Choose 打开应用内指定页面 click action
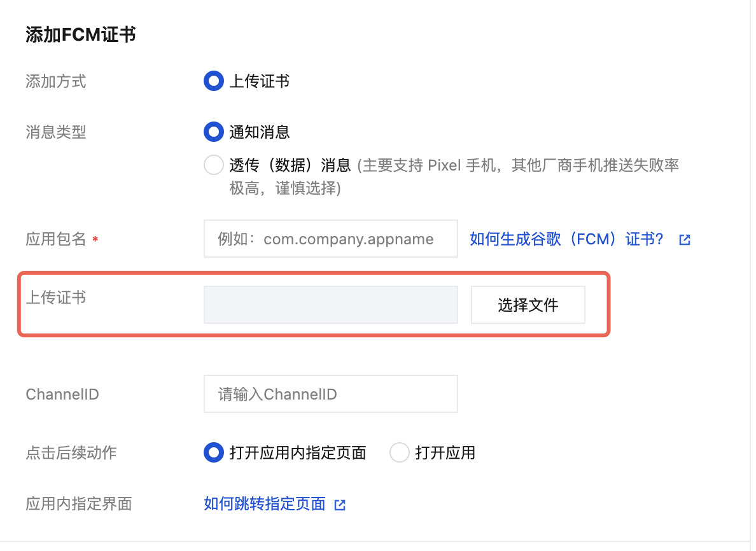The image size is (756, 551). pyautogui.click(x=214, y=452)
